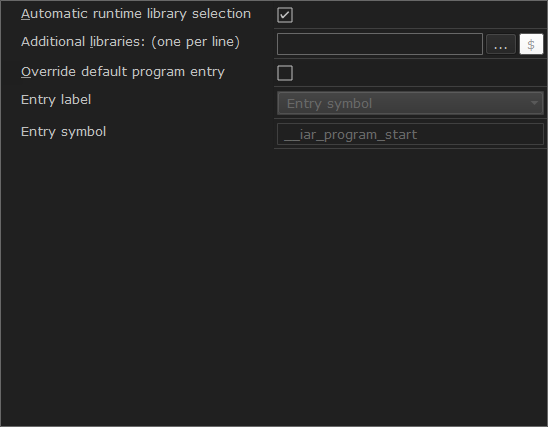The width and height of the screenshot is (548, 427).
Task: Click the Override default program entry label
Action: (123, 72)
